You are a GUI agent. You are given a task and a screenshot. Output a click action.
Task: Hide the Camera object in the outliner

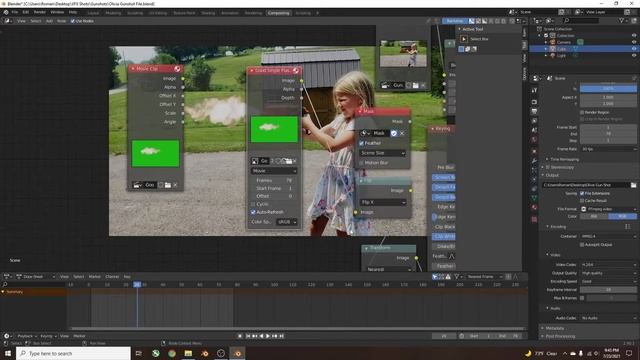634,42
